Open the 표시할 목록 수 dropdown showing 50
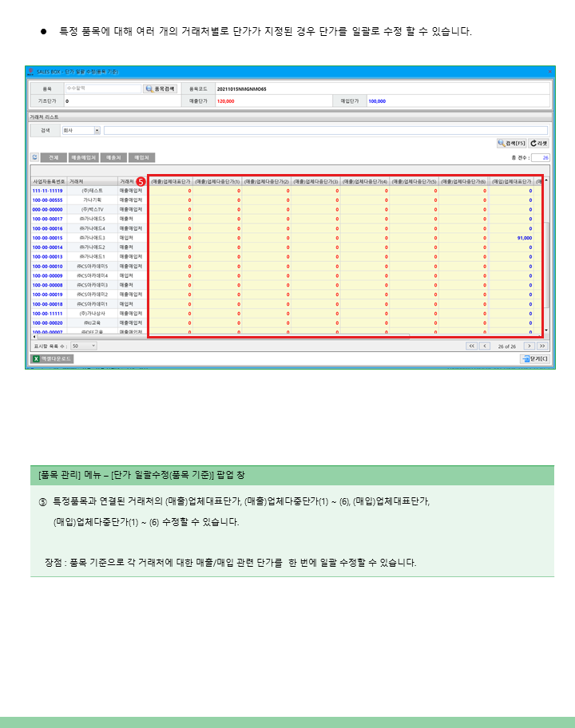 (x=84, y=346)
